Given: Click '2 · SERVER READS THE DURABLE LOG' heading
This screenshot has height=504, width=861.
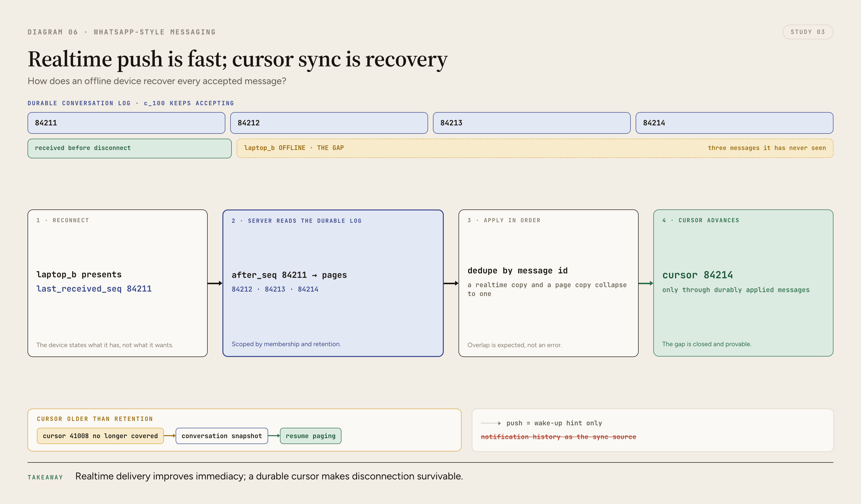Looking at the screenshot, I should 297,221.
